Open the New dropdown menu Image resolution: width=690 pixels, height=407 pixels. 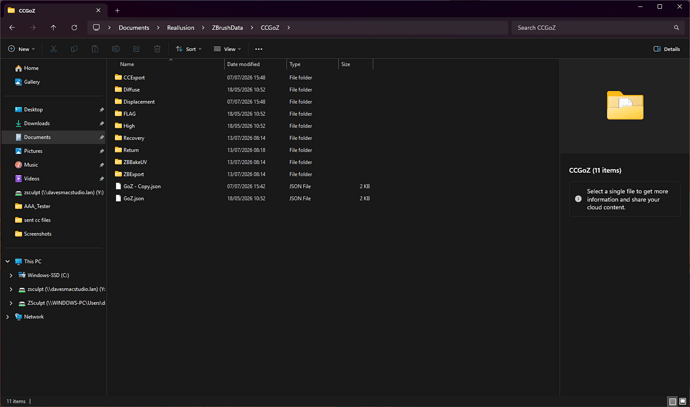(21, 49)
